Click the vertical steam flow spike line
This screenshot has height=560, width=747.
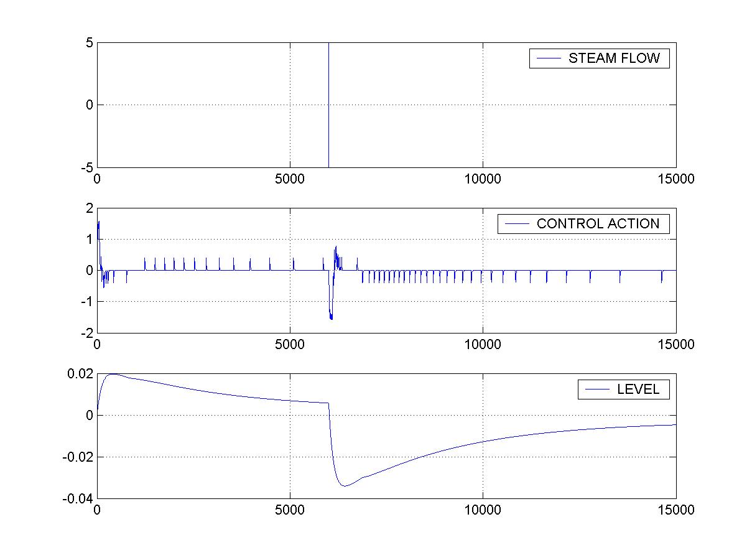[328, 105]
